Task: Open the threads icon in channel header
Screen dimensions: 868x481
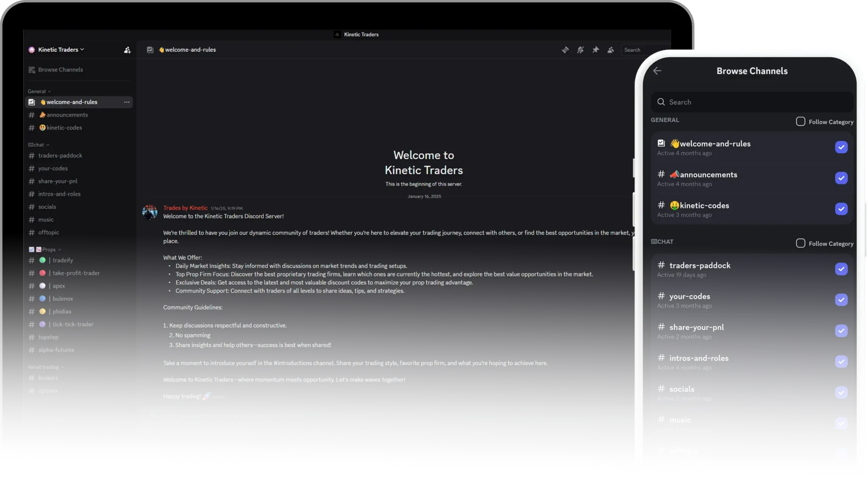Action: [565, 50]
